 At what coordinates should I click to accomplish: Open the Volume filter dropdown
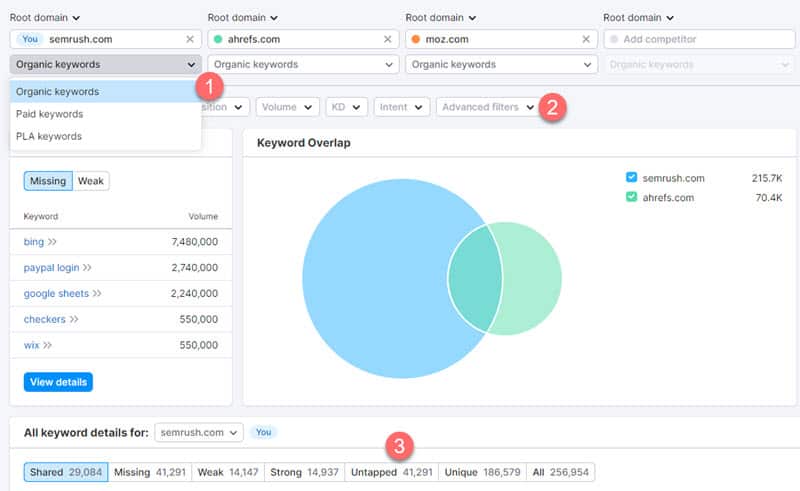(x=288, y=107)
